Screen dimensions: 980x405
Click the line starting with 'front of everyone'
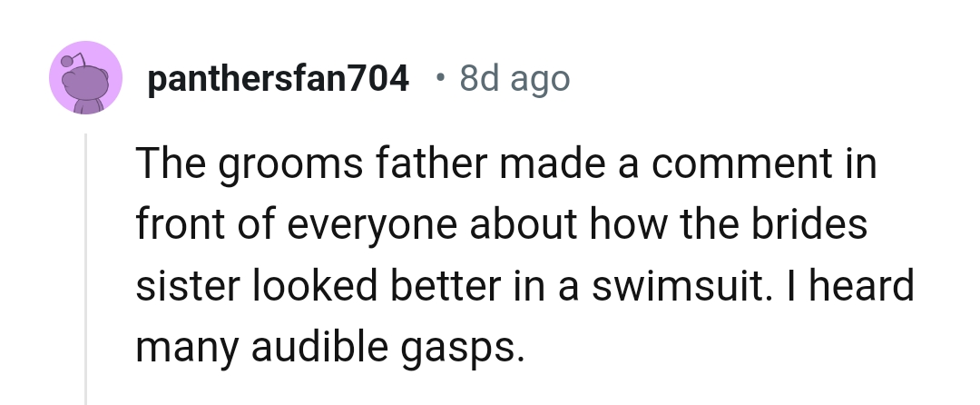(x=501, y=226)
